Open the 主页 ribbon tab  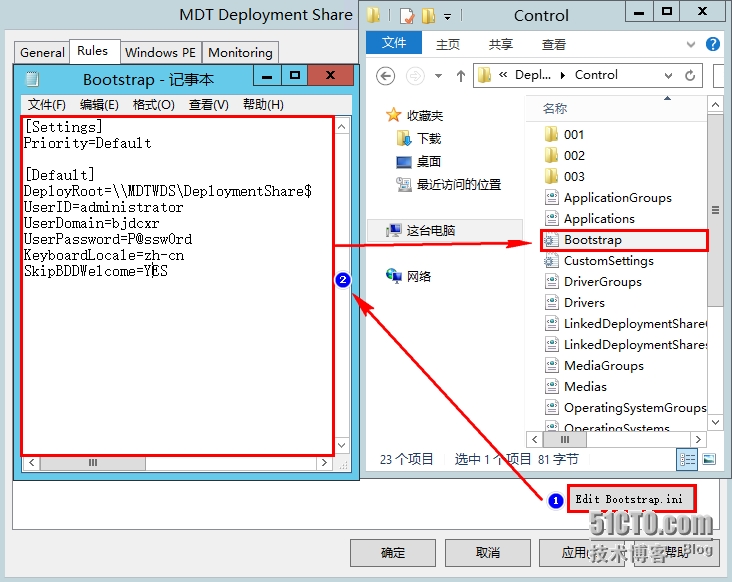[448, 44]
